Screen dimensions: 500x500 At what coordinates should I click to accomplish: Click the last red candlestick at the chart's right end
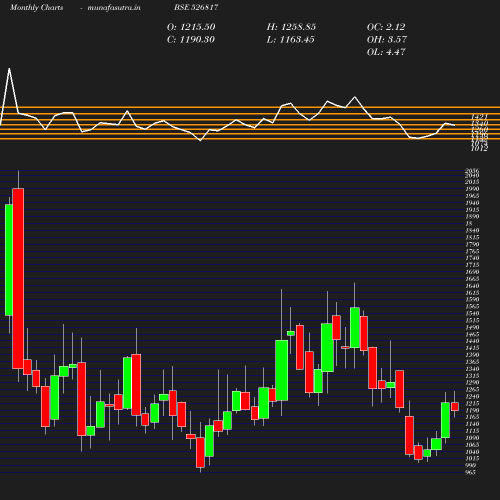click(455, 407)
